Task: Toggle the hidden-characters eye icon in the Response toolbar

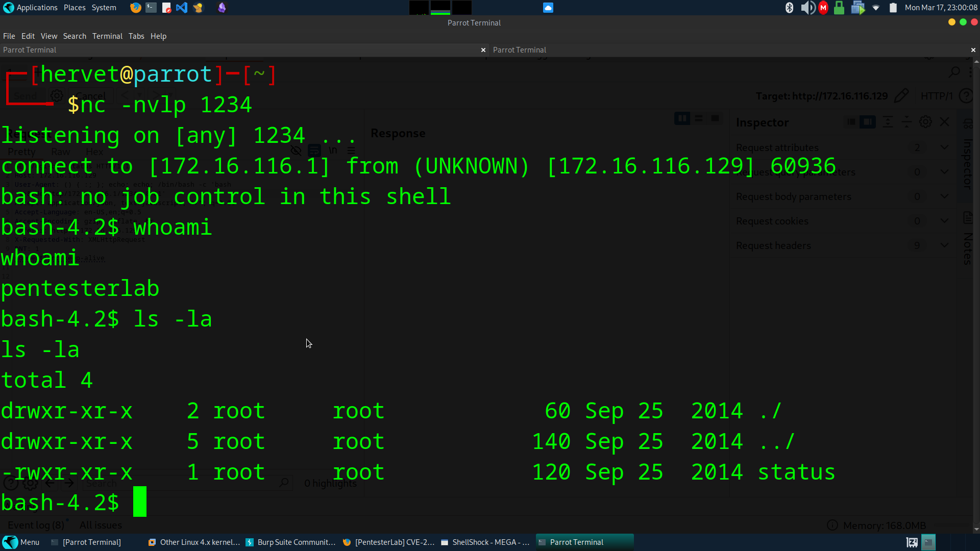Action: click(296, 150)
